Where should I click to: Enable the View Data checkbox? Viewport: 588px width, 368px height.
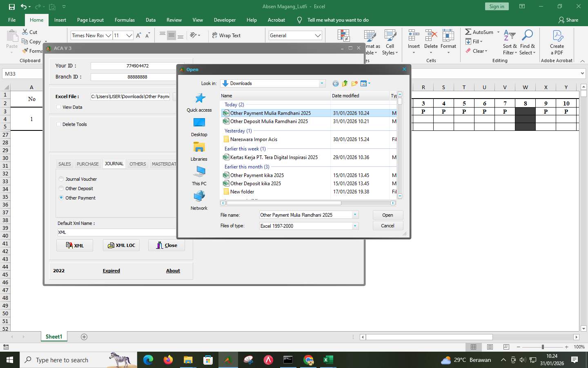click(59, 107)
